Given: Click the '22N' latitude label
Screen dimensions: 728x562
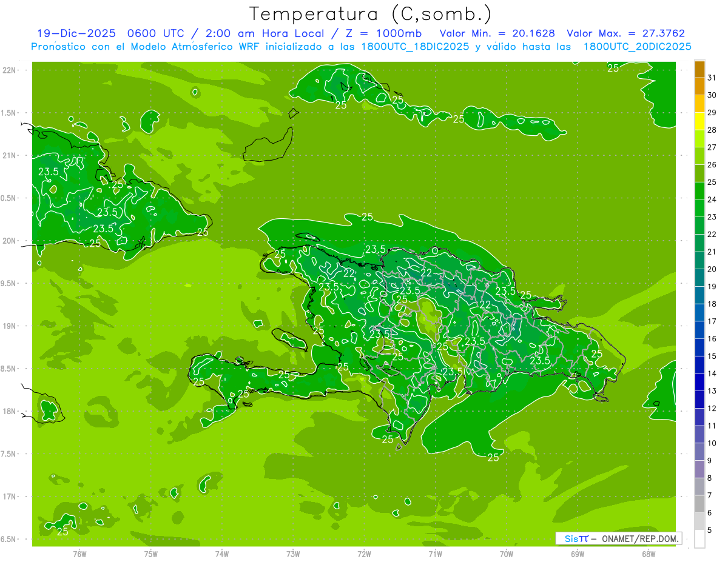Looking at the screenshot, I should [x=10, y=70].
